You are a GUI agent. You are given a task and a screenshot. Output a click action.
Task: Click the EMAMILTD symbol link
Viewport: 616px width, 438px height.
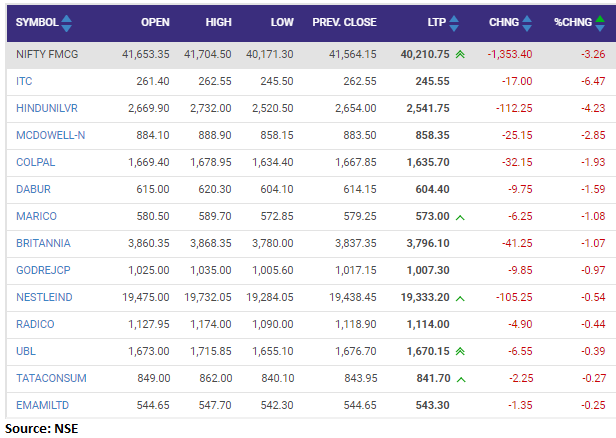click(x=43, y=405)
